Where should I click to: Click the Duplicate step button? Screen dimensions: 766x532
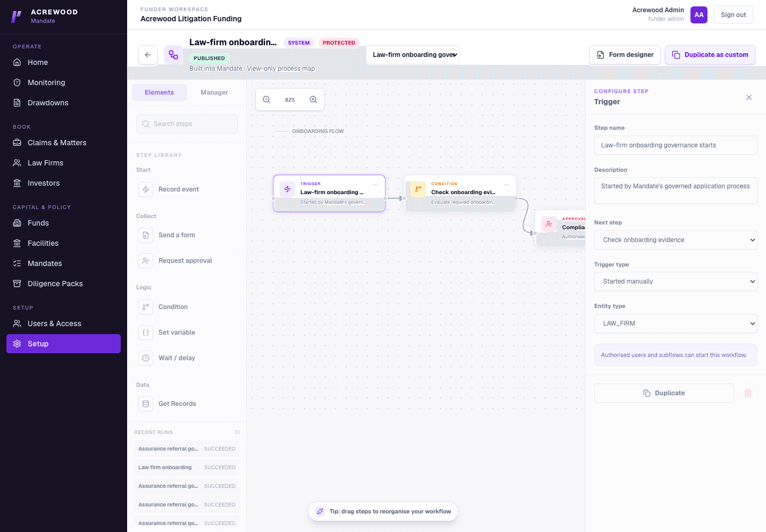(664, 393)
